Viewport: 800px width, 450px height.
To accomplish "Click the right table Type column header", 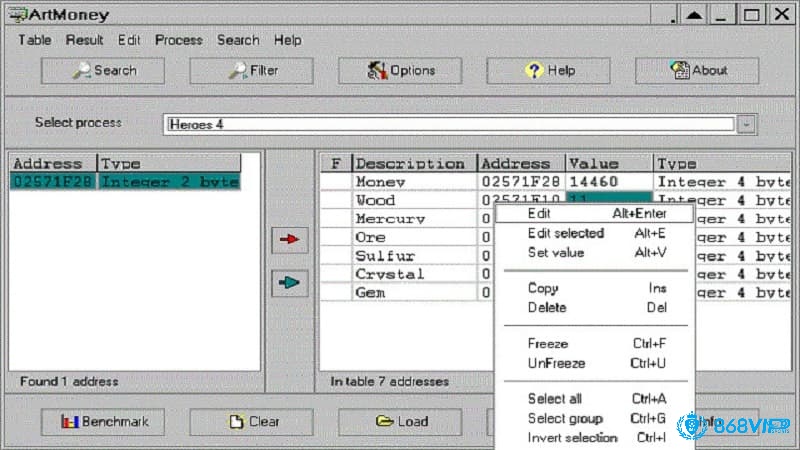I will [722, 164].
